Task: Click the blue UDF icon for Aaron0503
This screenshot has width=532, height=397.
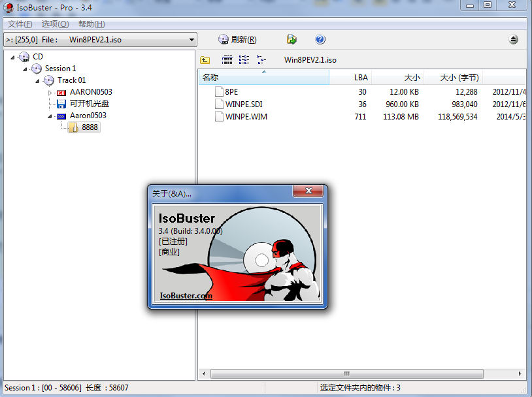Action: (x=61, y=116)
